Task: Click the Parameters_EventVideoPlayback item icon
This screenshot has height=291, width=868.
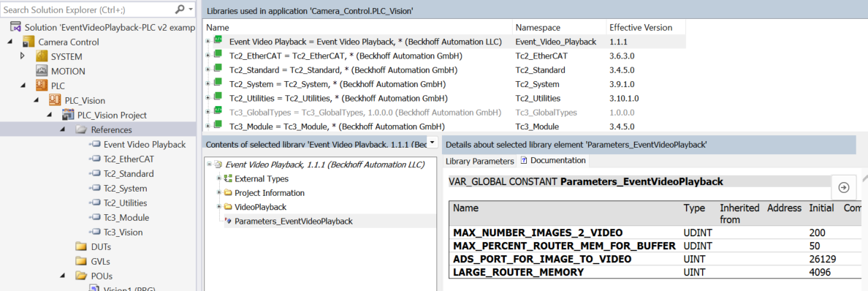Action: pos(227,222)
